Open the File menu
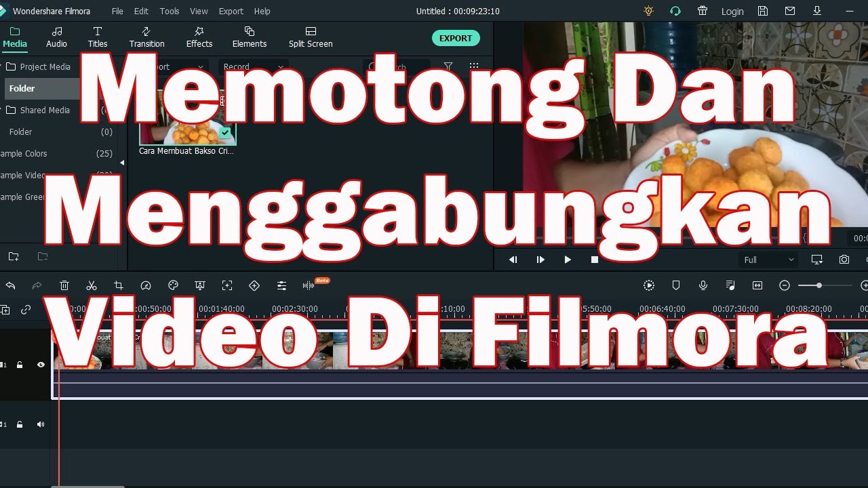868x488 pixels. pyautogui.click(x=117, y=11)
